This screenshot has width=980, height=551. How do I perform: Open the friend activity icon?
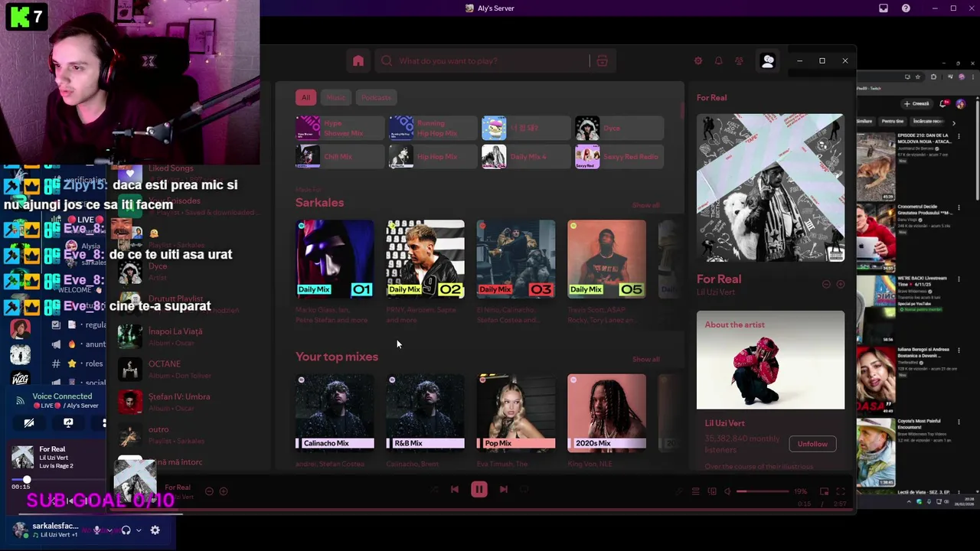(739, 61)
